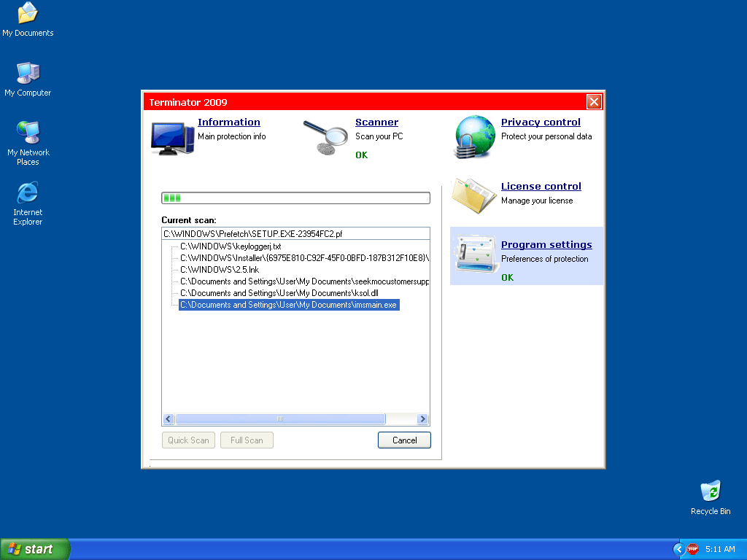
Task: Open the License control link
Action: tap(541, 187)
